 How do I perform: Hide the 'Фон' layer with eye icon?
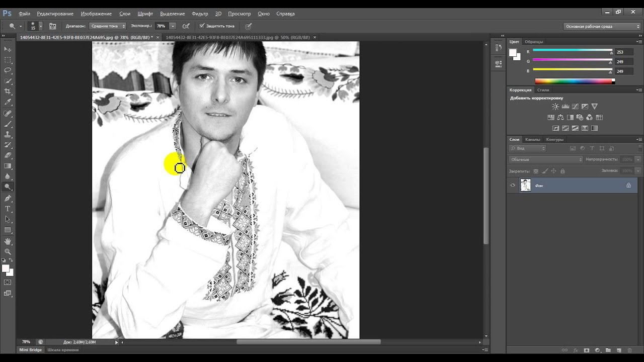click(513, 185)
